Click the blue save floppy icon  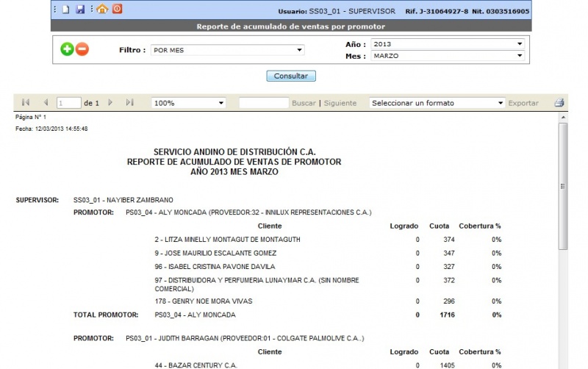80,9
